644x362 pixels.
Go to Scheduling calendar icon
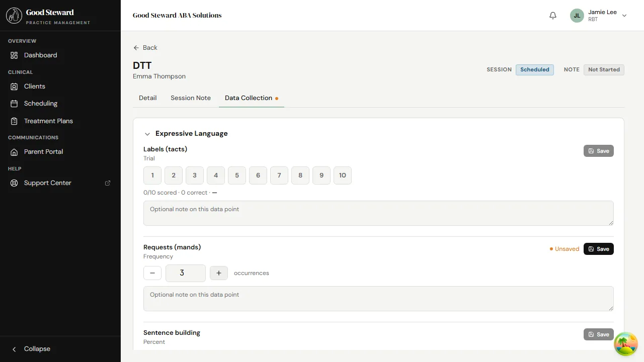14,104
